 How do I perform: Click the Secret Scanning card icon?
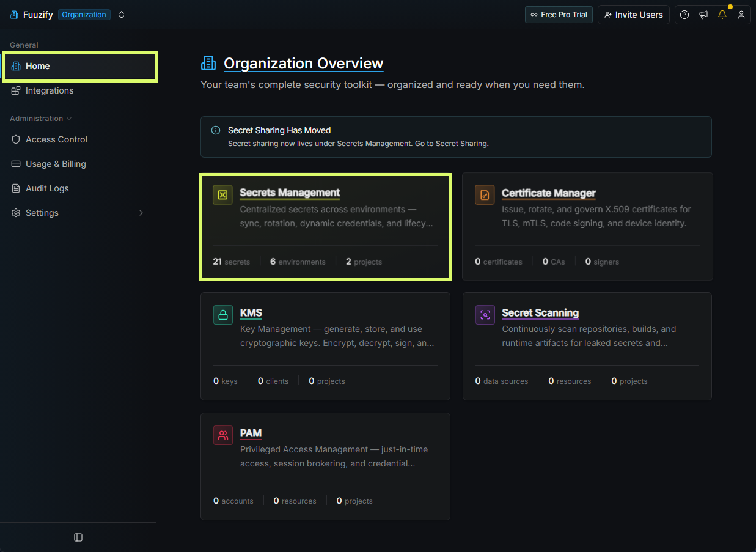coord(485,315)
